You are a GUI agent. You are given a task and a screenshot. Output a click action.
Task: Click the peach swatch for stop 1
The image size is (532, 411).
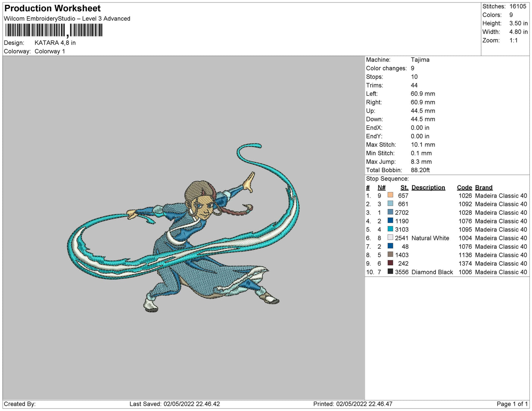coord(390,195)
